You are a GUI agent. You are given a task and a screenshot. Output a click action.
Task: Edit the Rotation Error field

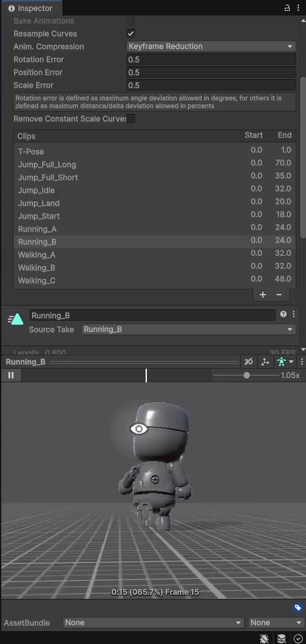coord(211,59)
